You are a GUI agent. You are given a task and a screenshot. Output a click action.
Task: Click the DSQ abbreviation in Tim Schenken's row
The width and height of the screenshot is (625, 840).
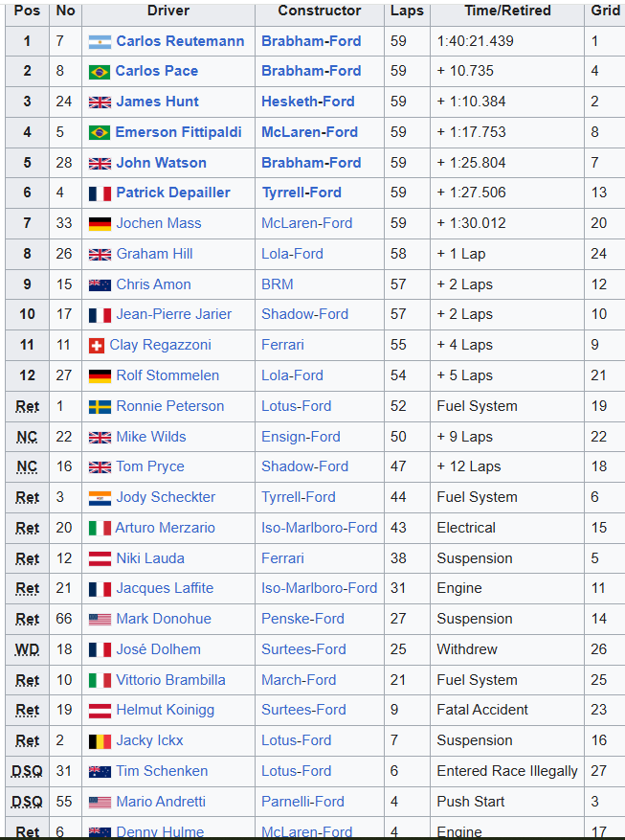28,771
